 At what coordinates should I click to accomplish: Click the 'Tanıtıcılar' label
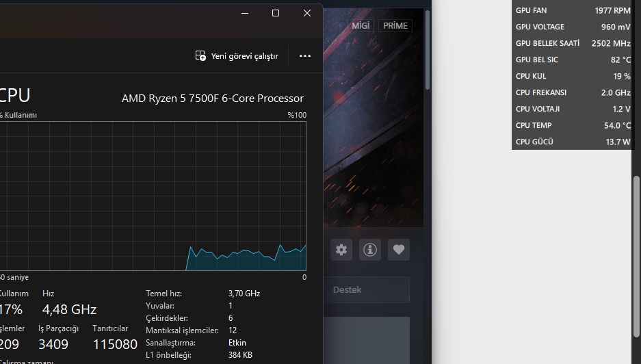point(110,328)
